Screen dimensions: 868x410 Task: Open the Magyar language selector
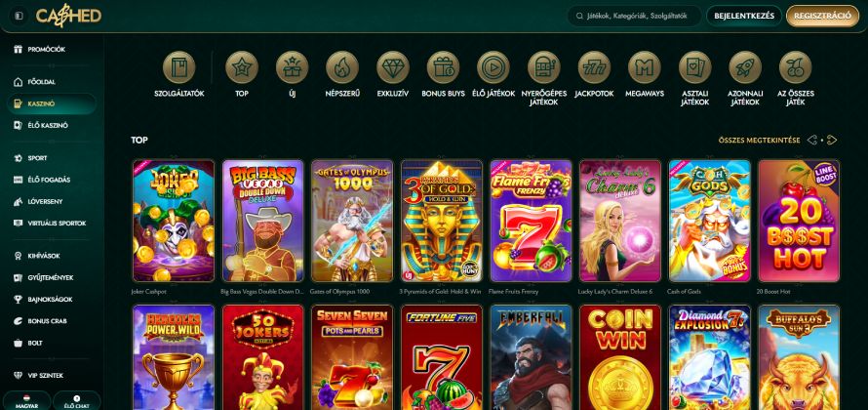pyautogui.click(x=26, y=401)
